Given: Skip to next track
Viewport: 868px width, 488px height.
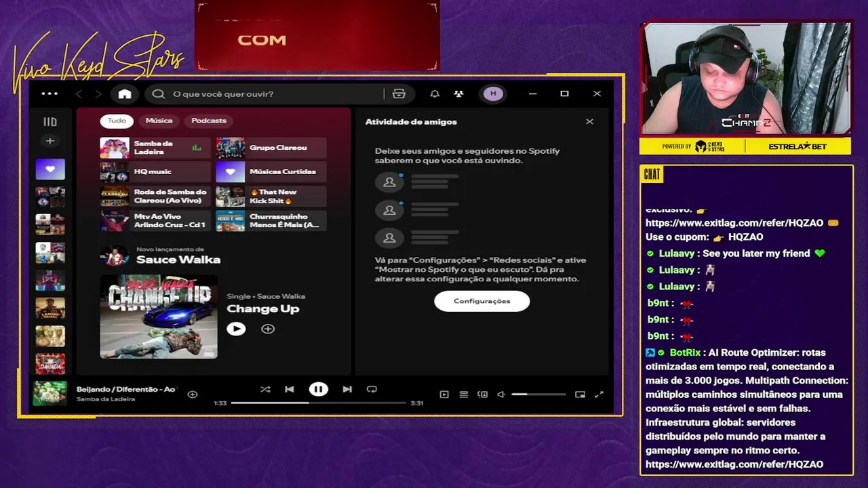Looking at the screenshot, I should [347, 389].
